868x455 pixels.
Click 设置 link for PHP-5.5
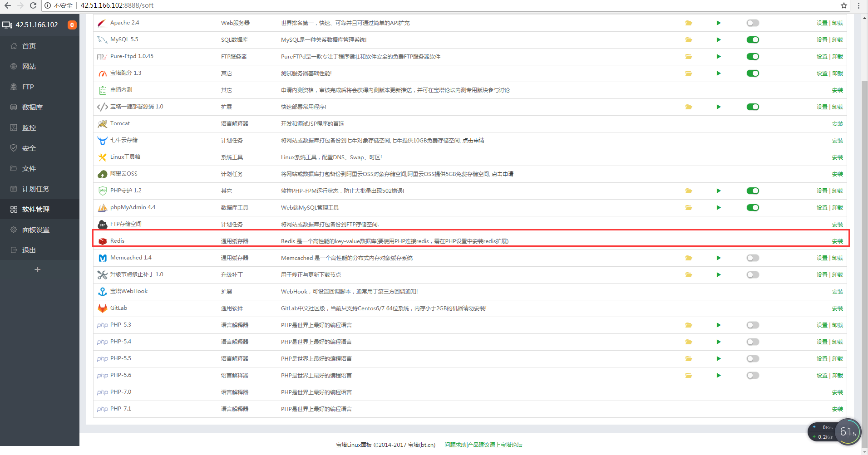tap(822, 359)
